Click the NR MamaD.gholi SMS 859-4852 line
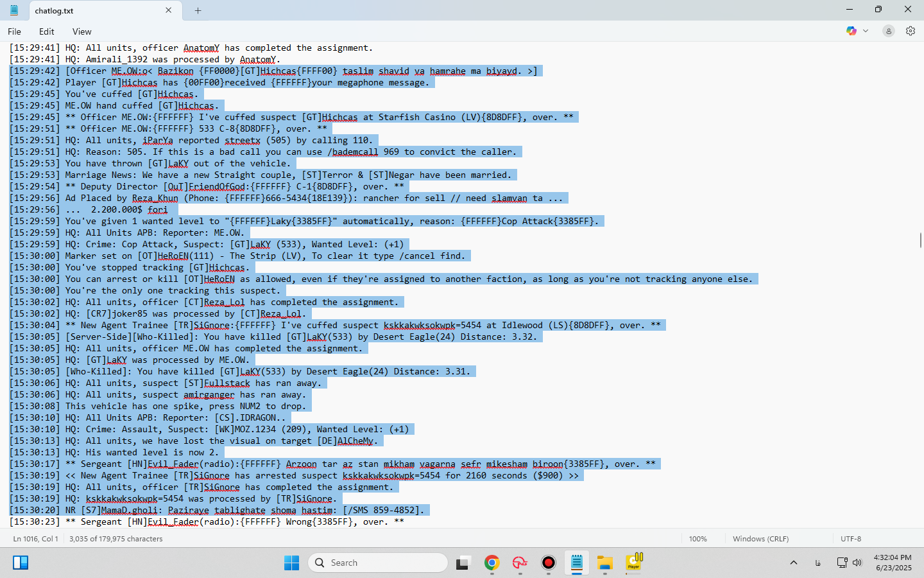The image size is (924, 578). point(217,510)
